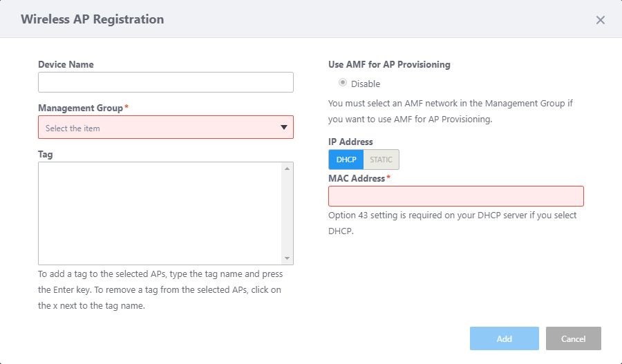The image size is (622, 364).
Task: Click the MAC Address input field
Action: click(x=456, y=196)
